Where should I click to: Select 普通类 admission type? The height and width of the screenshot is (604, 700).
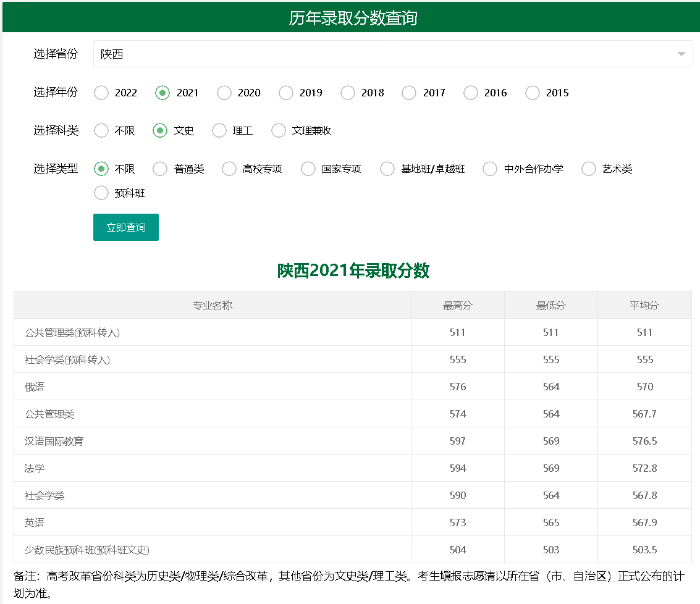(x=160, y=169)
